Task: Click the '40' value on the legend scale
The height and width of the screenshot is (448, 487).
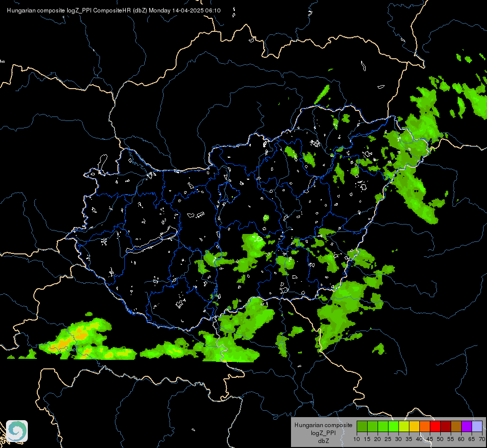Action: pyautogui.click(x=419, y=439)
